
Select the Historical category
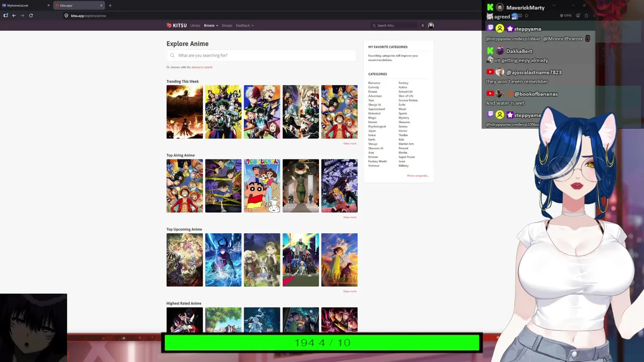pos(374,114)
